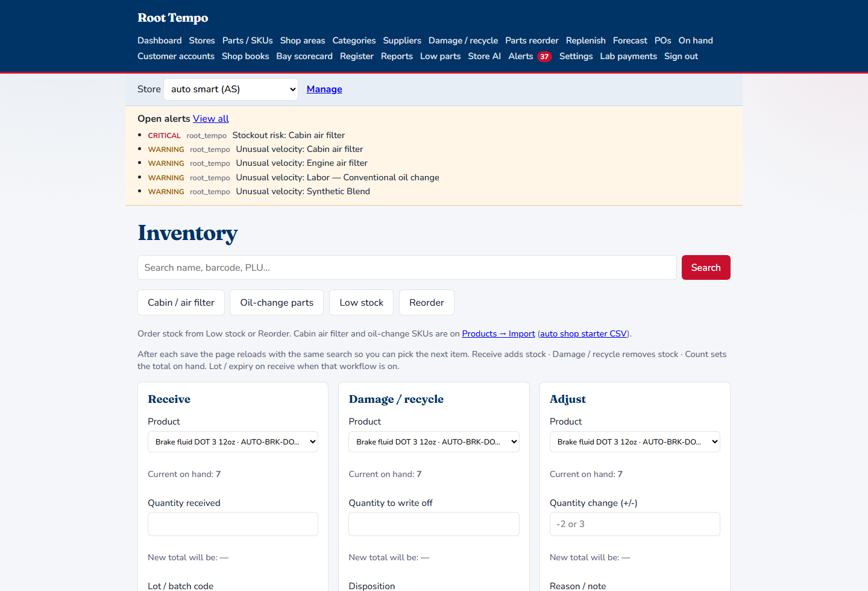
Task: Open the Parts reorder menu item
Action: pyautogui.click(x=532, y=40)
